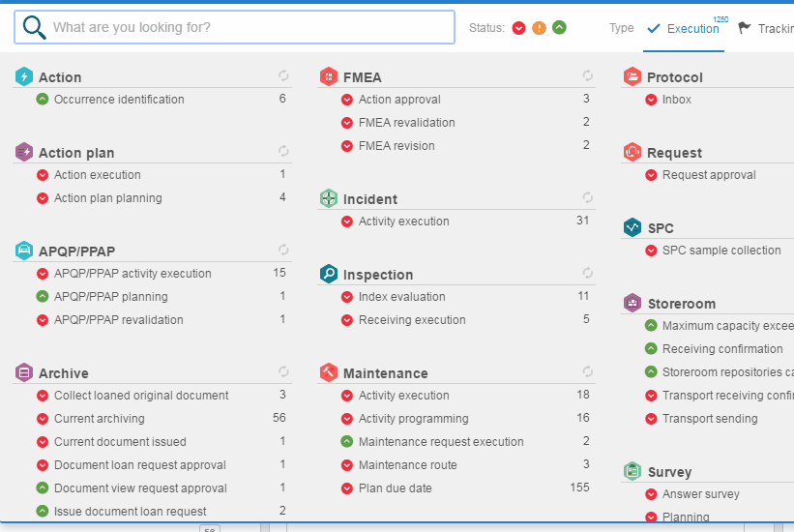Click the FMEA module icon
Viewport: 794px width, 532px height.
[x=329, y=76]
